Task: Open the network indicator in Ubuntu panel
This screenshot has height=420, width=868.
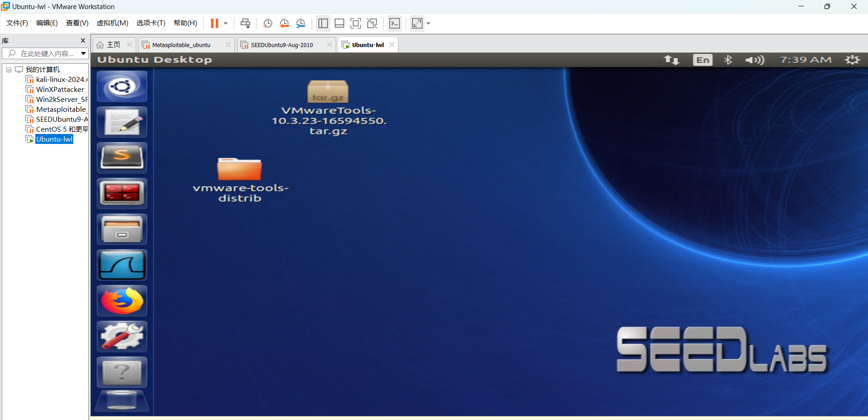Action: tap(672, 60)
